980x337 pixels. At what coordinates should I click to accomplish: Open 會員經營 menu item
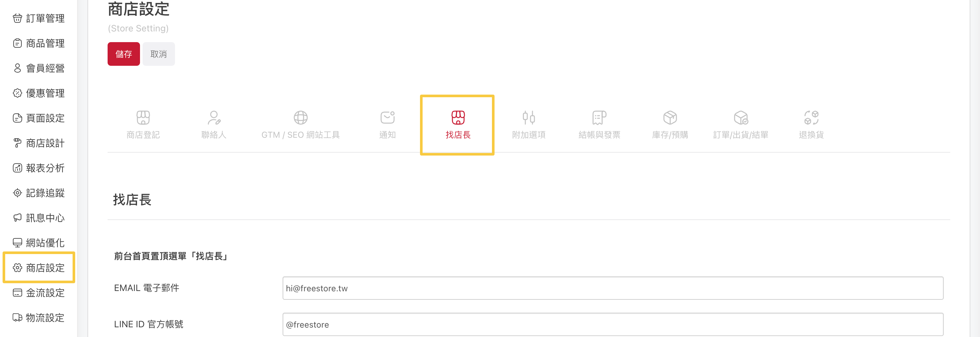45,68
